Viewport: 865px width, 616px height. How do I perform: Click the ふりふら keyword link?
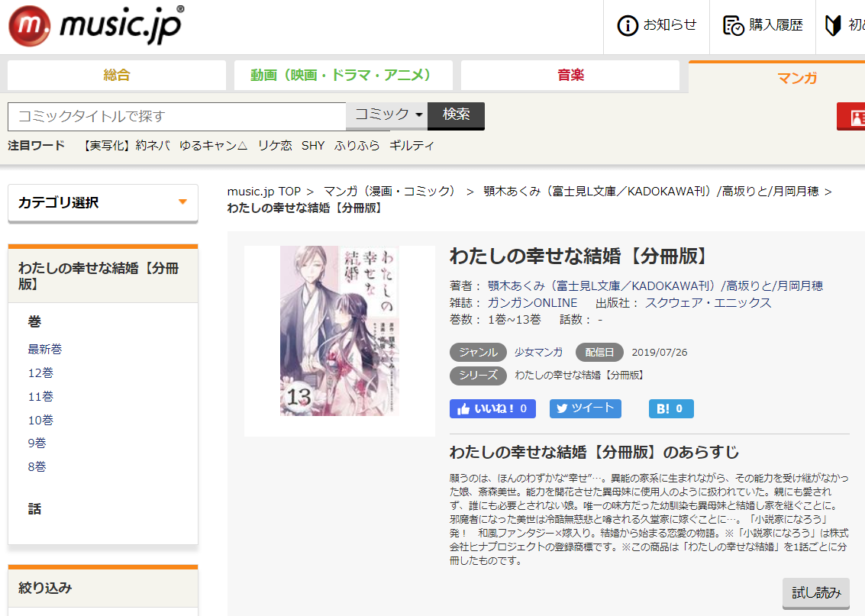point(357,146)
